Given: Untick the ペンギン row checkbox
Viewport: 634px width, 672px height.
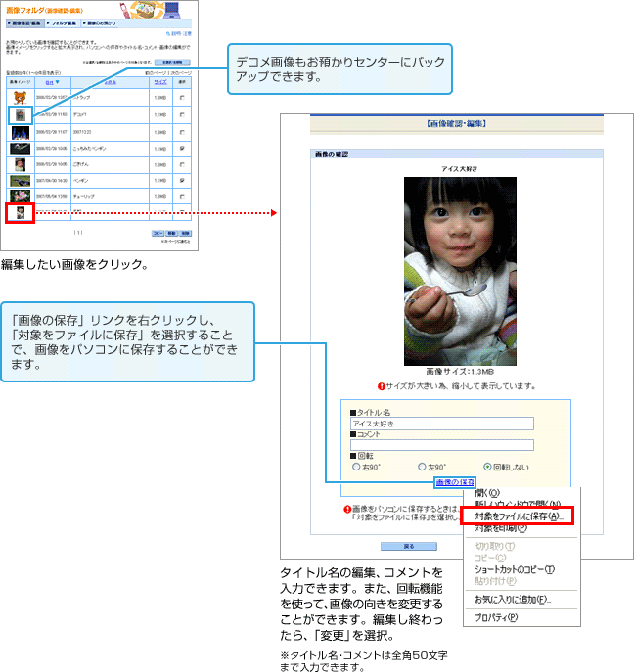Looking at the screenshot, I should pos(182,180).
